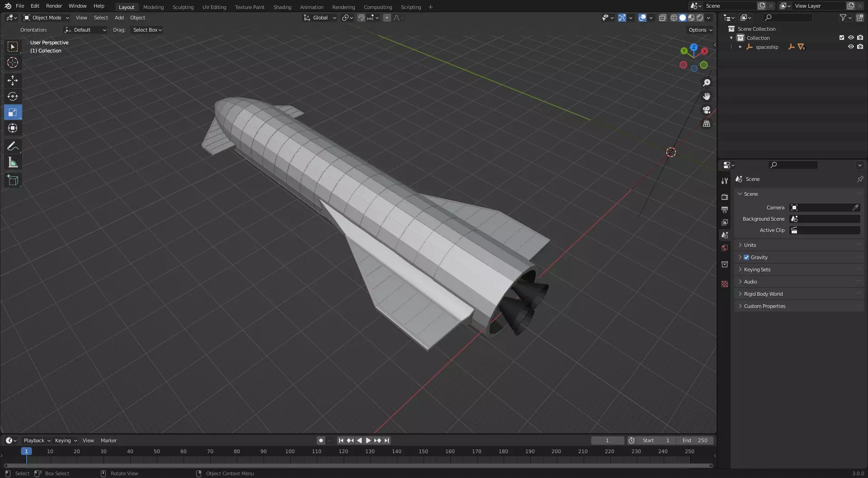This screenshot has height=478, width=868.
Task: Toggle proportional editing button
Action: click(387, 18)
